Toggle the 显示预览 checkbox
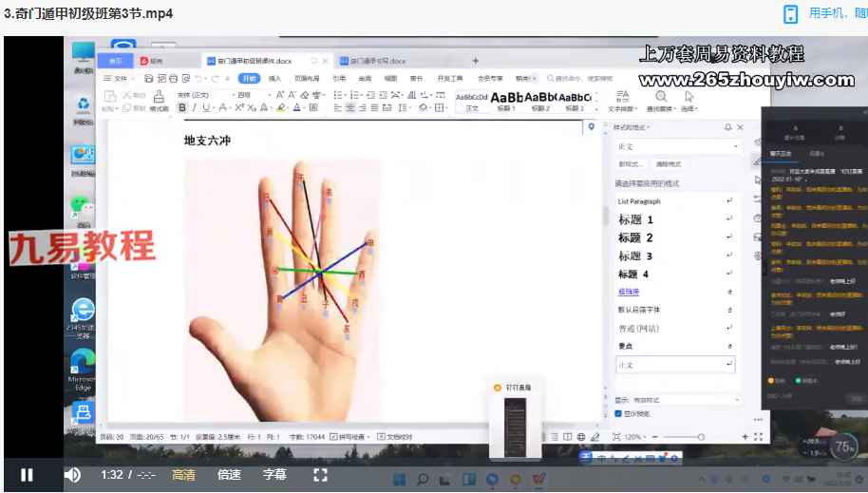The image size is (868, 493). coord(618,413)
